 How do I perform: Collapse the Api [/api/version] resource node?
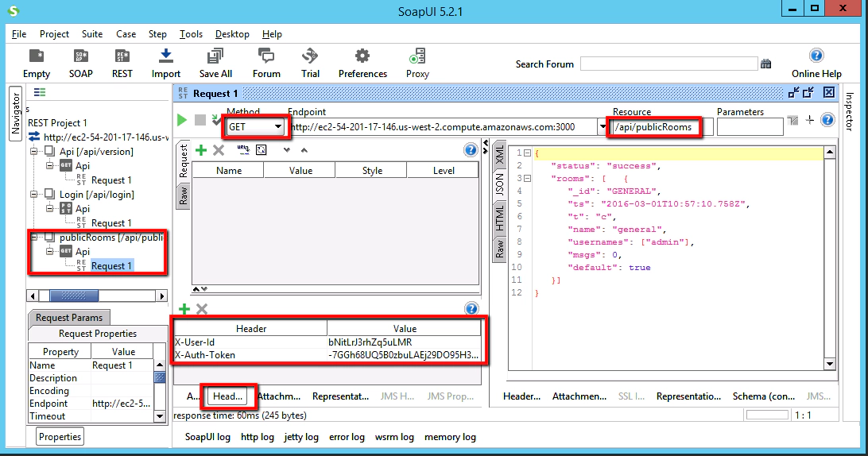coord(34,151)
